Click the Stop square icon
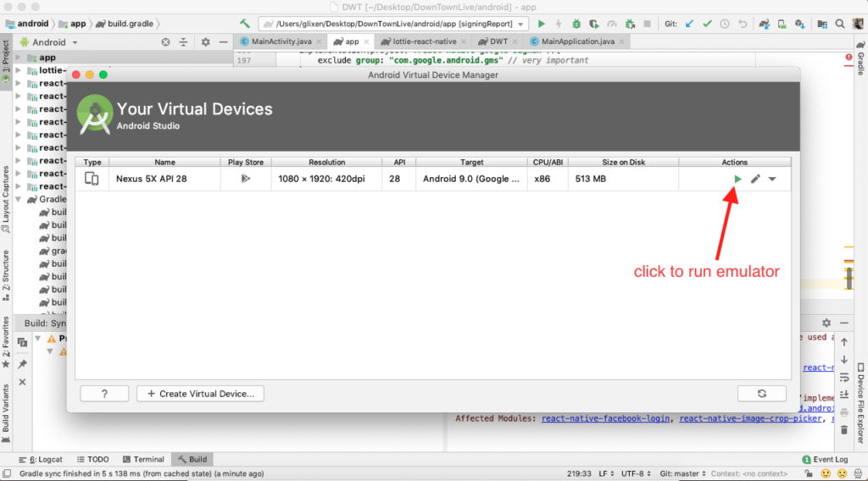This screenshot has width=868, height=481. (647, 24)
